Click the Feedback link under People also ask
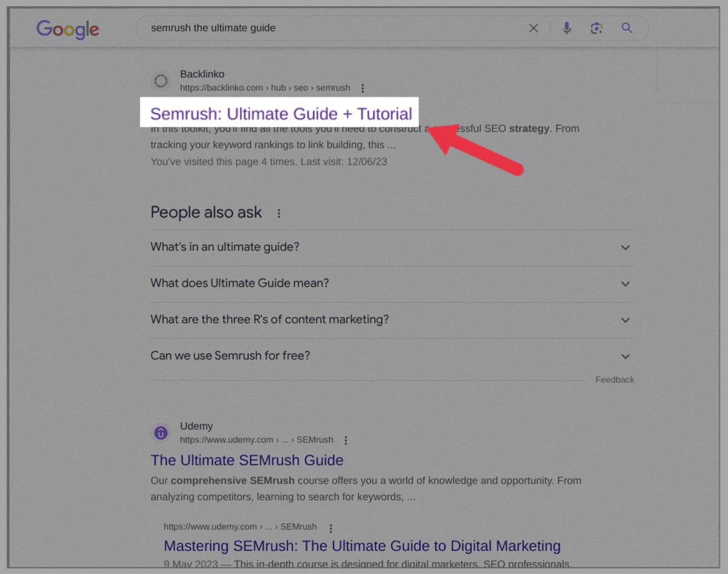The height and width of the screenshot is (574, 728). [x=615, y=380]
